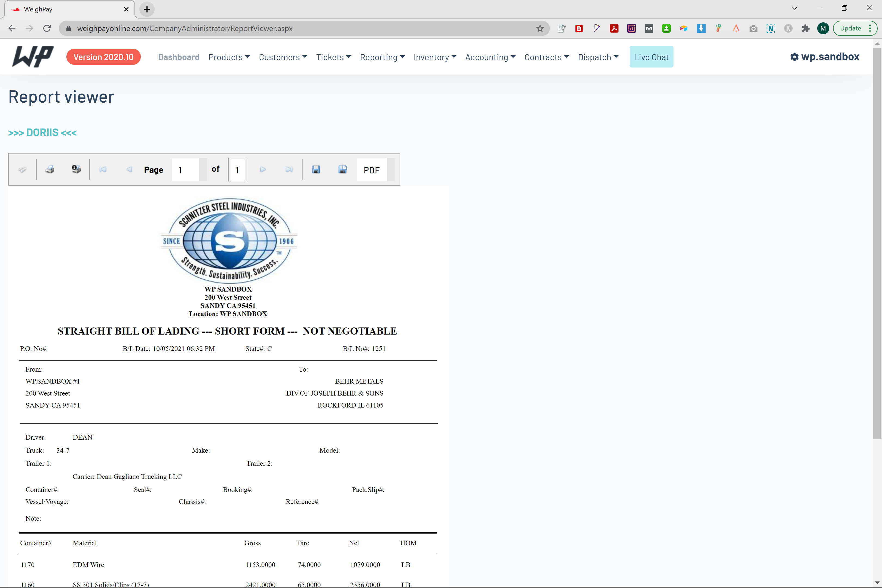The image size is (882, 588).
Task: Click inside the page number input field
Action: click(185, 170)
